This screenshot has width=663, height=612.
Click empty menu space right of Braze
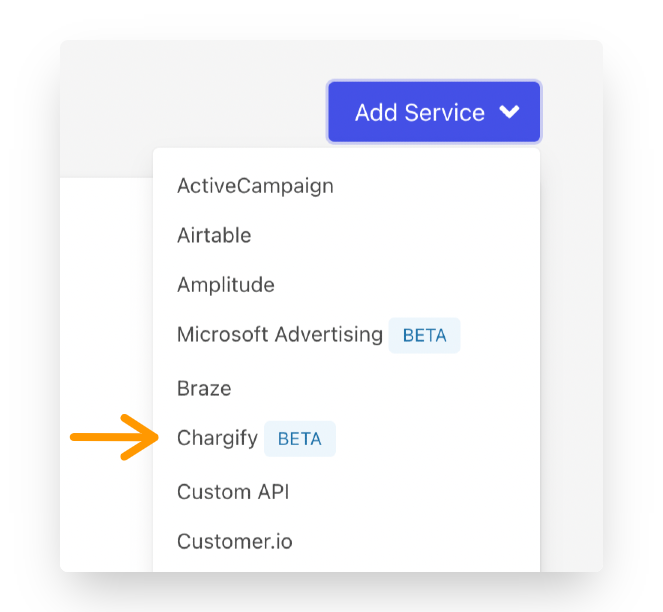click(400, 388)
